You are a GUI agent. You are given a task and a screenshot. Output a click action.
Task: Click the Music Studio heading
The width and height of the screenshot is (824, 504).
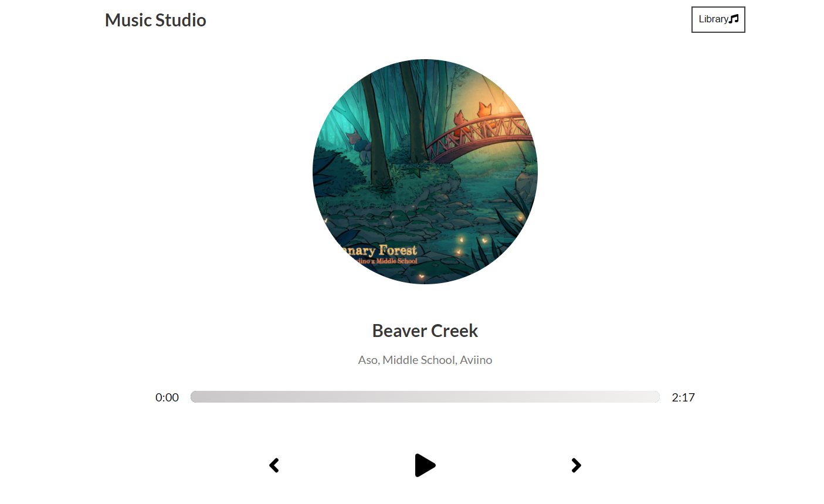click(155, 20)
